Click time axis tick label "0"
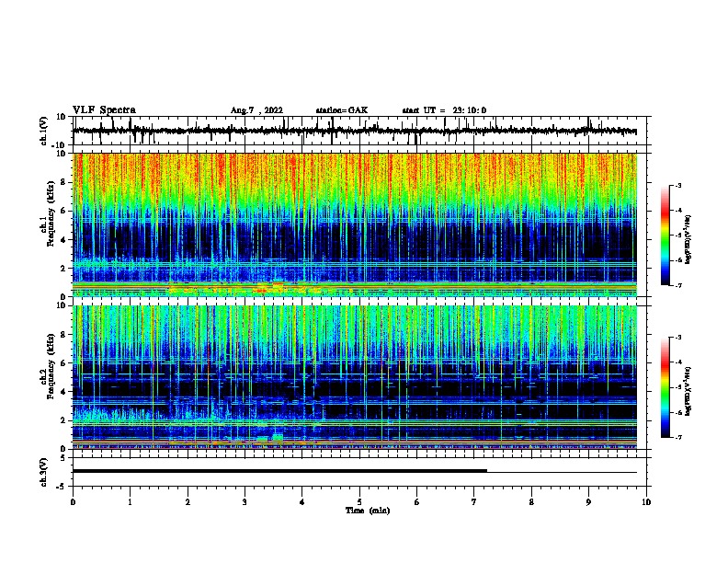Image resolution: width=728 pixels, height=563 pixels. coord(73,502)
